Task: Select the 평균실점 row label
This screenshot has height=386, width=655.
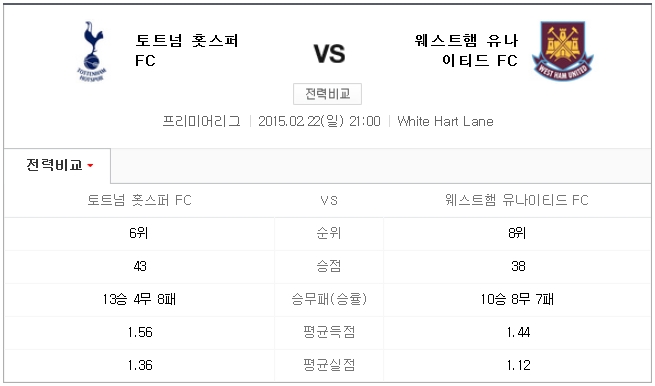Action: coord(329,365)
